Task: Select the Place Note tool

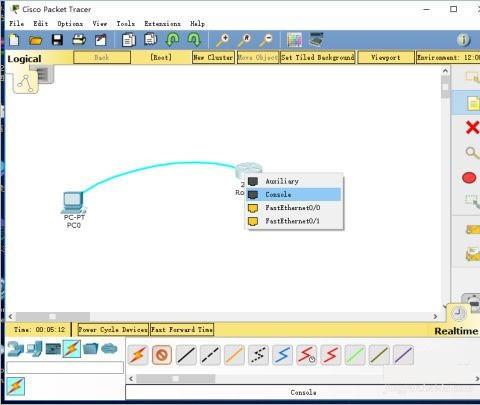Action: click(x=473, y=103)
